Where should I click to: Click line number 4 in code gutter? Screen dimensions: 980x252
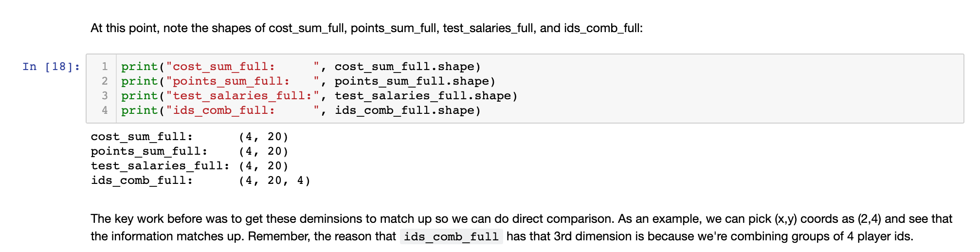(105, 110)
